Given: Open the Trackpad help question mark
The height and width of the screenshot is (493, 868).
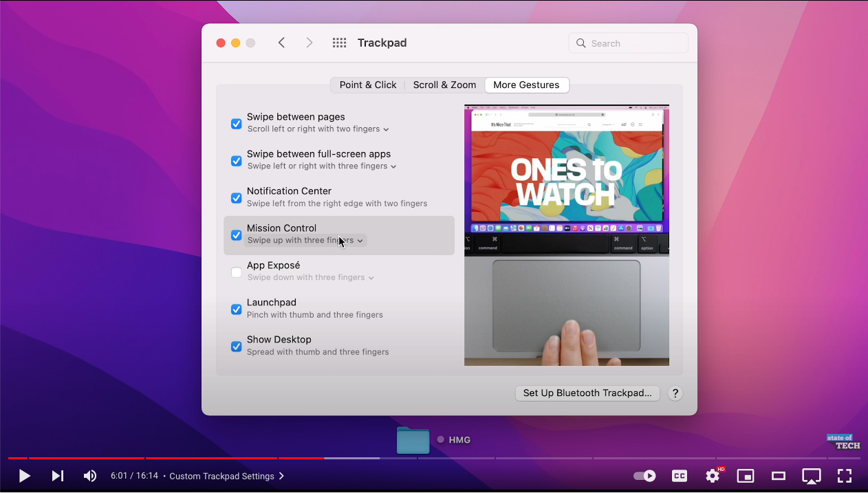Looking at the screenshot, I should 675,393.
